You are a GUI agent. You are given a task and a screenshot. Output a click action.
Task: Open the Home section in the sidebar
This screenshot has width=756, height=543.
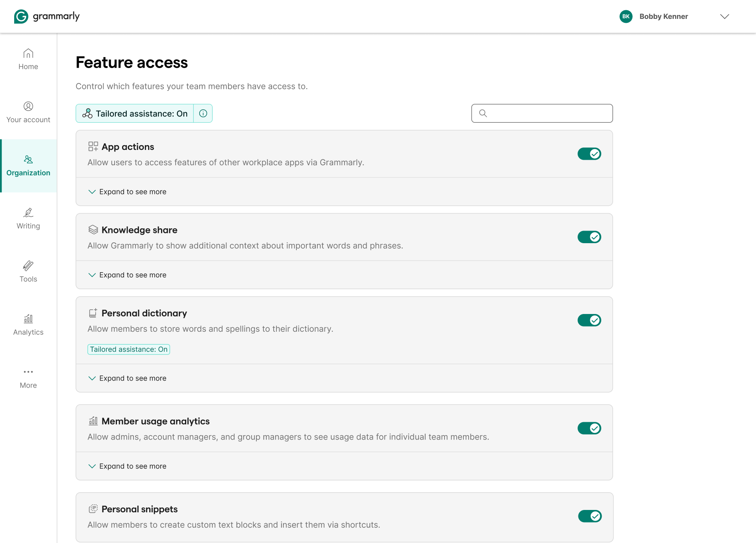pyautogui.click(x=28, y=59)
